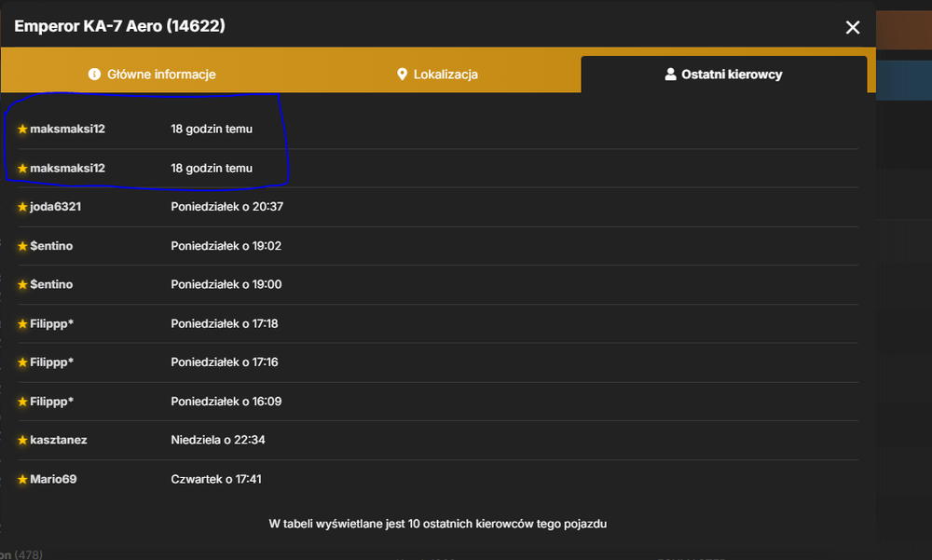This screenshot has height=560, width=932.
Task: Click Filippp* entry from Poniedziałek 17:18
Action: coord(437,324)
